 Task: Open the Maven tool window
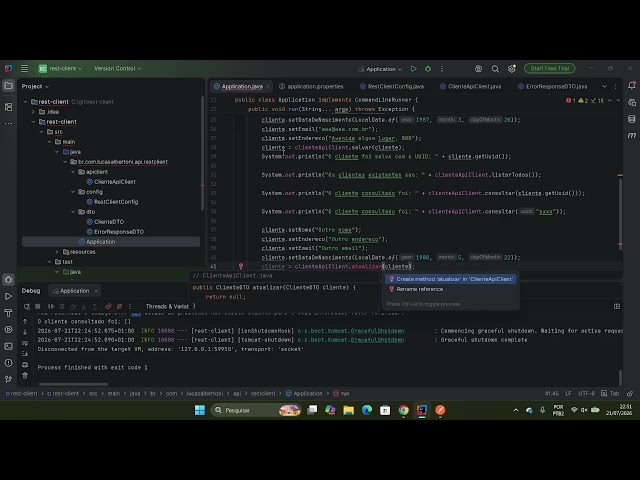click(x=632, y=136)
